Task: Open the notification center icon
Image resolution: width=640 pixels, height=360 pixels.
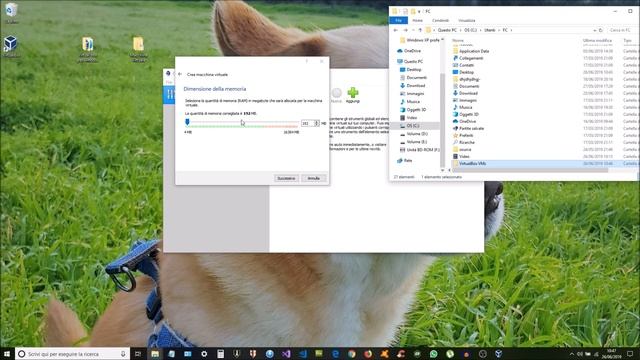Action: (x=631, y=354)
